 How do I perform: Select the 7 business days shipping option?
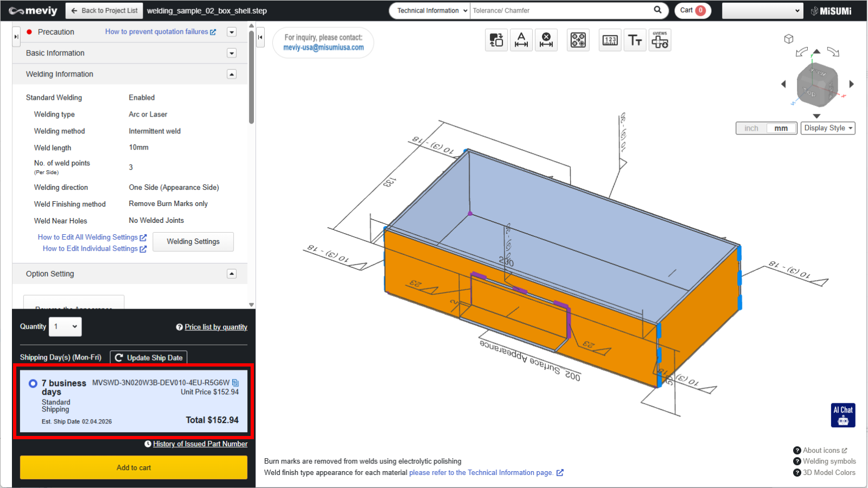(33, 383)
